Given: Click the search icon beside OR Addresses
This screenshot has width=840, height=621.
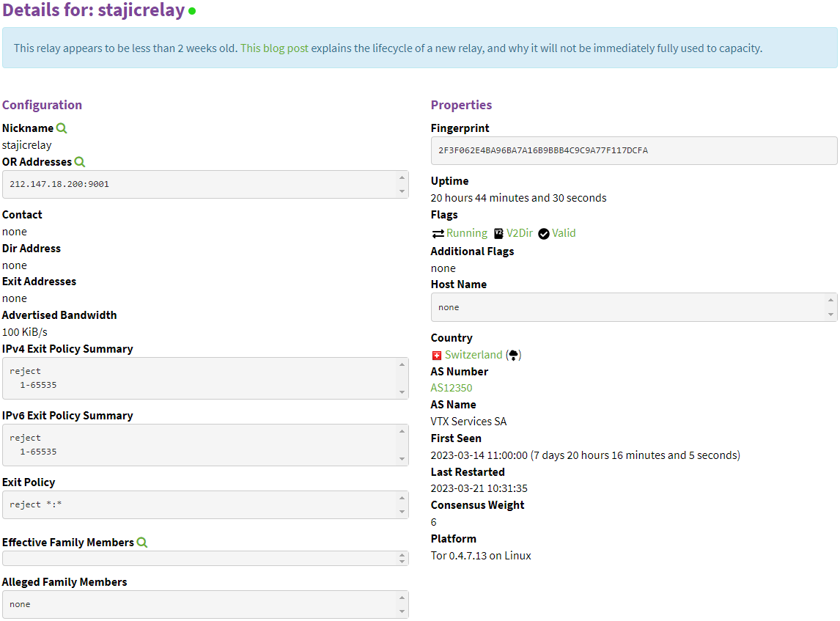Looking at the screenshot, I should coord(80,162).
